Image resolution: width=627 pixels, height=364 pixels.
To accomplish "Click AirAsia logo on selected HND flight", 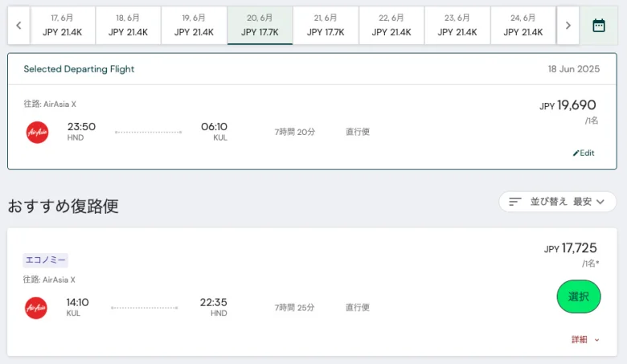I will (37, 133).
